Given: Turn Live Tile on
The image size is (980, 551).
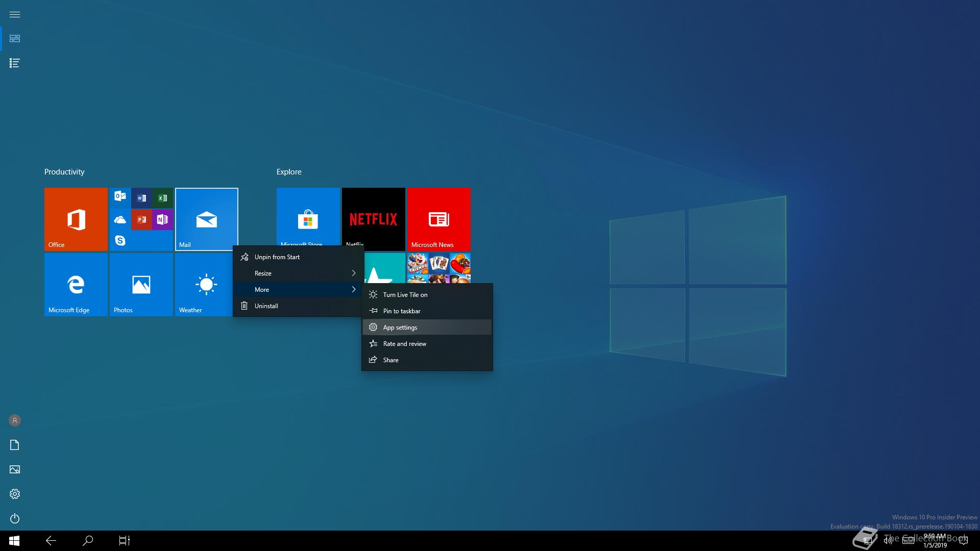Looking at the screenshot, I should pos(427,295).
